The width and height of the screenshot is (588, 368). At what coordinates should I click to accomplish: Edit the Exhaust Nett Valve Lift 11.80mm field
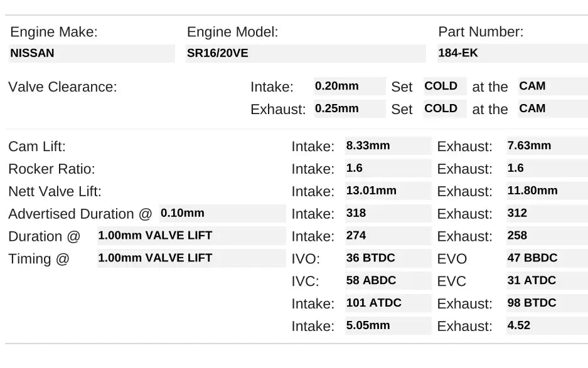547,191
